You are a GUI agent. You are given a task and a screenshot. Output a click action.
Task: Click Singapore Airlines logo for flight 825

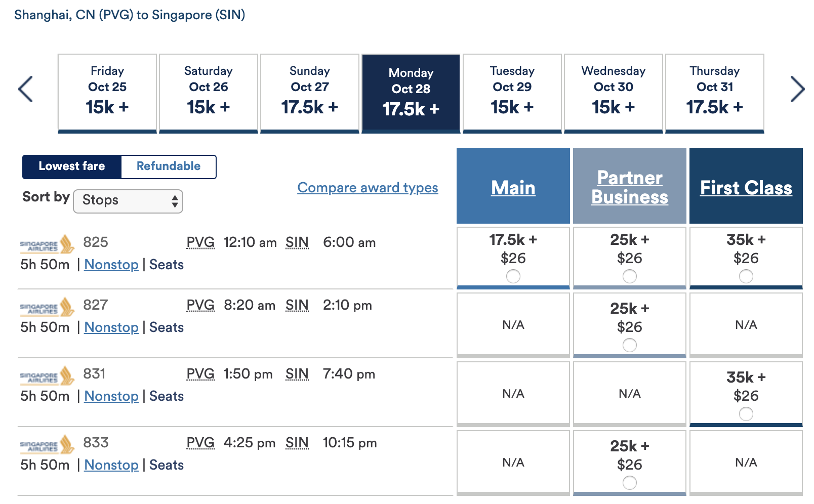(47, 244)
